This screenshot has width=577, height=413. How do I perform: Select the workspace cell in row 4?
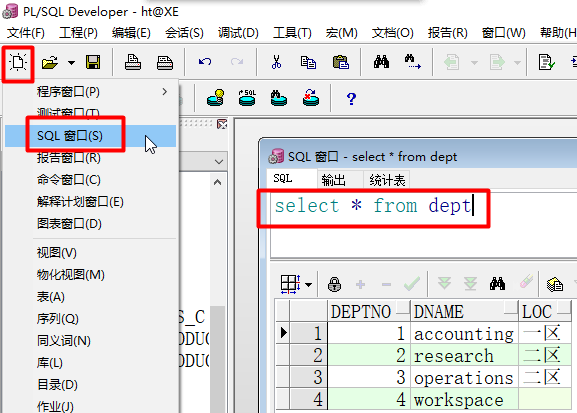coord(464,399)
